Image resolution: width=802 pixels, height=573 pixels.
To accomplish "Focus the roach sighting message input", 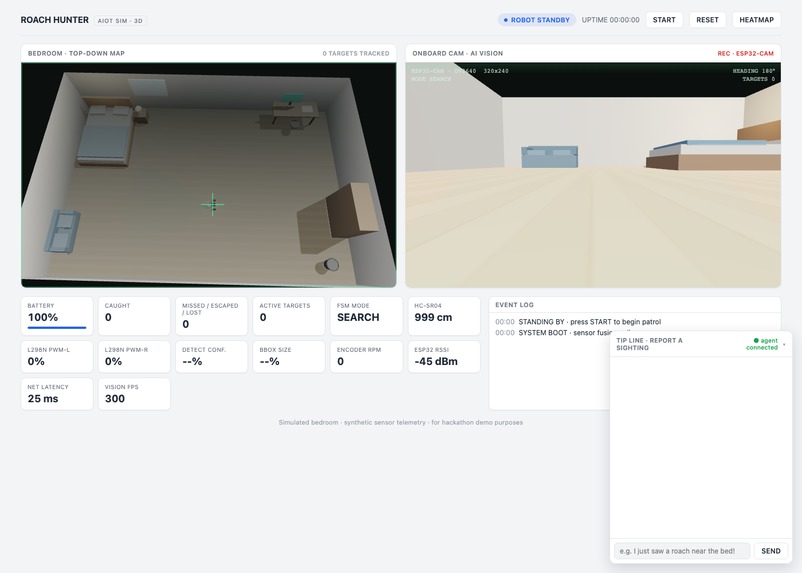I will tap(682, 551).
